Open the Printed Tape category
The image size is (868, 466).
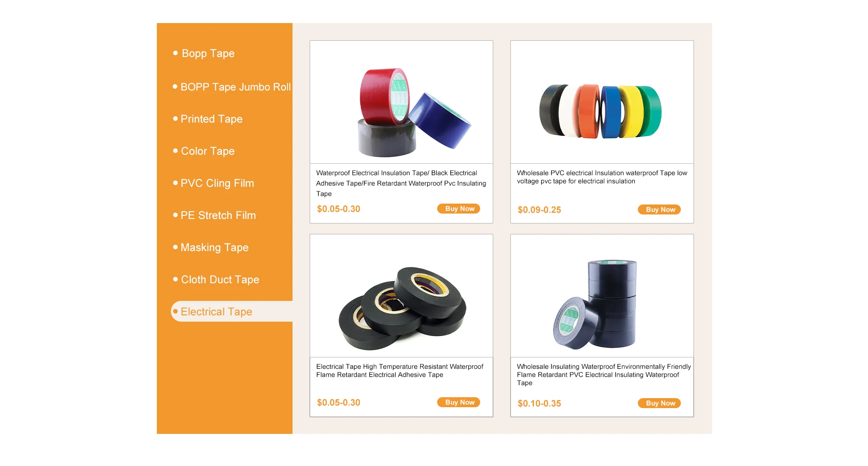tap(212, 119)
